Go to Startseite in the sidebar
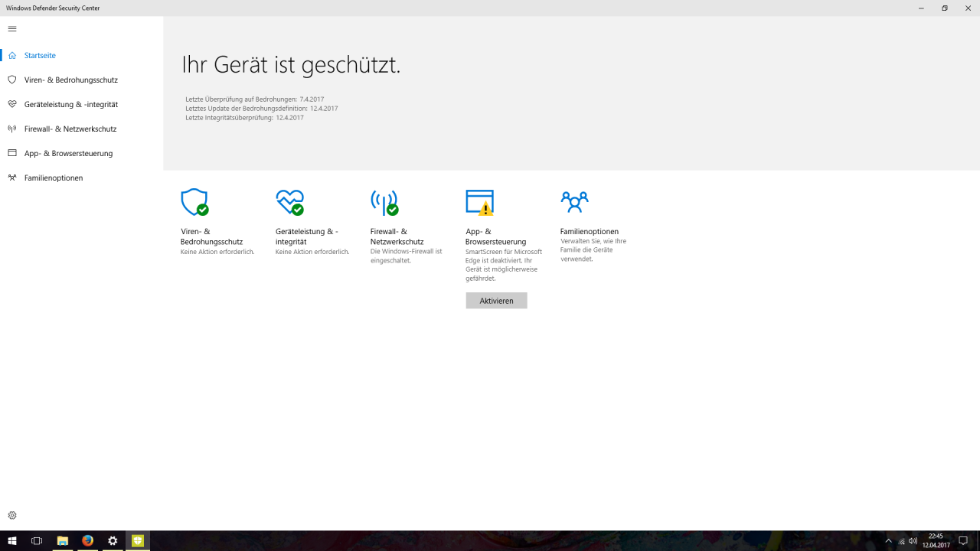This screenshot has height=551, width=980. 82,55
